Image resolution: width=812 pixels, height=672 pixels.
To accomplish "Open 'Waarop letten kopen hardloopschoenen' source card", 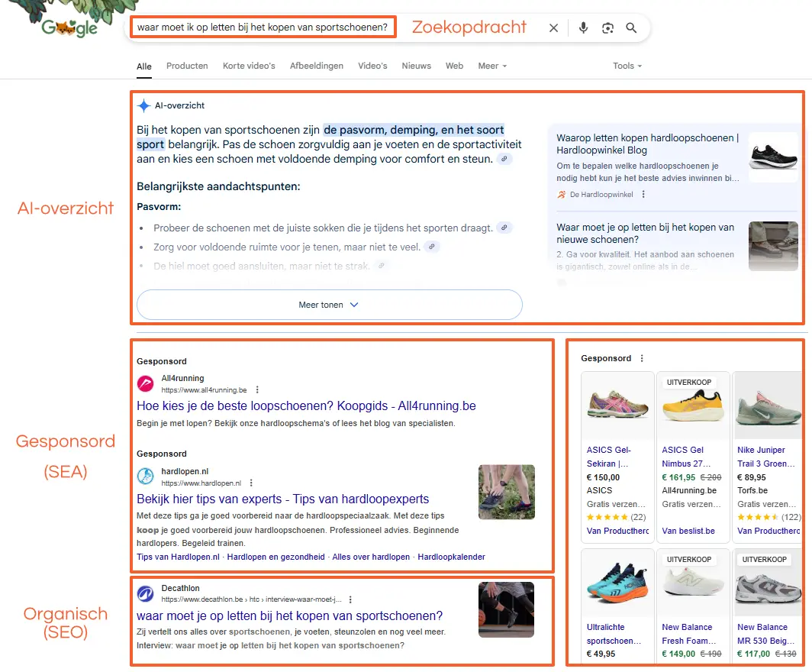I will [x=648, y=144].
